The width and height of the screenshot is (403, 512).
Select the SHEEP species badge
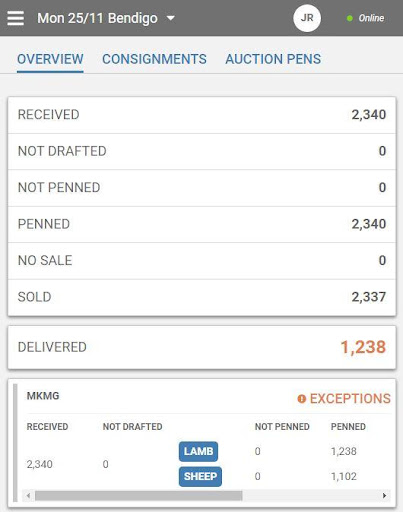pyautogui.click(x=200, y=476)
